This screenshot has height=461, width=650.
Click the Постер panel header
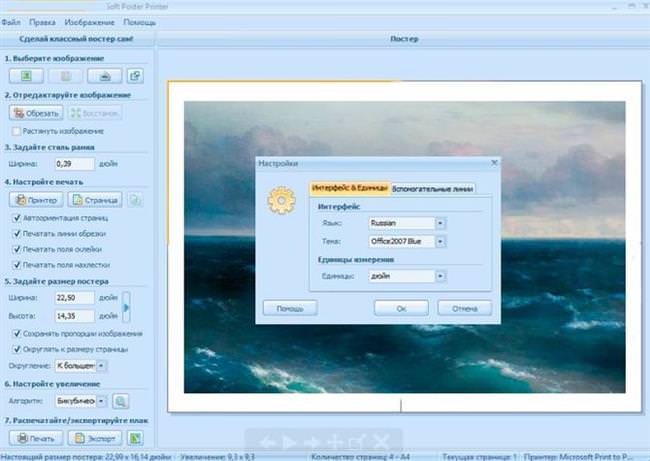[x=404, y=39]
